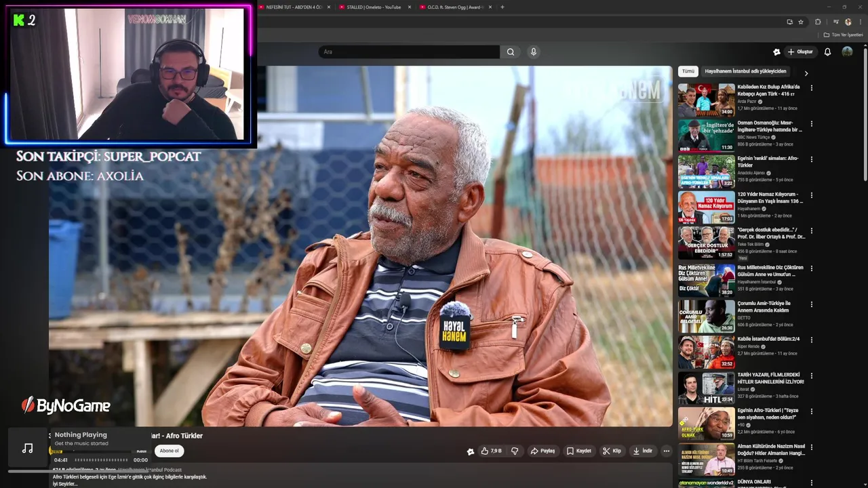The height and width of the screenshot is (488, 868).
Task: Click the main video player area
Action: click(x=359, y=246)
